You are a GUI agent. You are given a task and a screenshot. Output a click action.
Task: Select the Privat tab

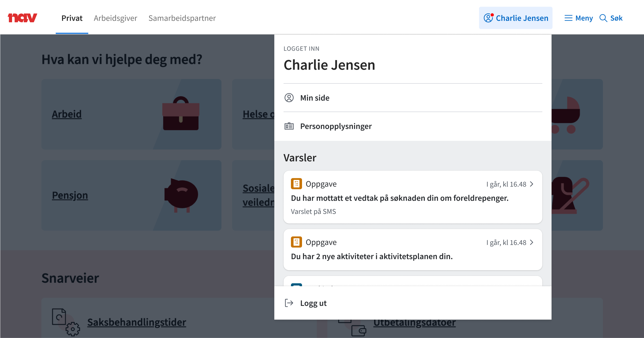click(72, 18)
